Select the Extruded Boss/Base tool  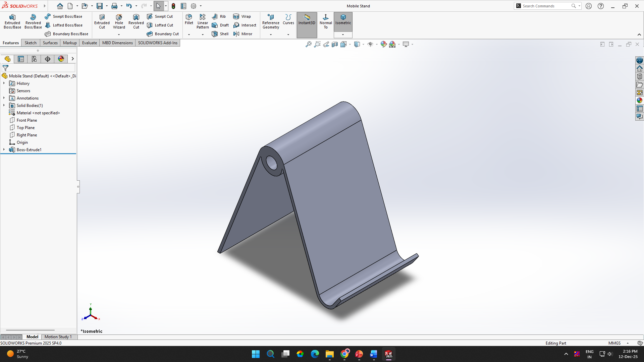12,21
